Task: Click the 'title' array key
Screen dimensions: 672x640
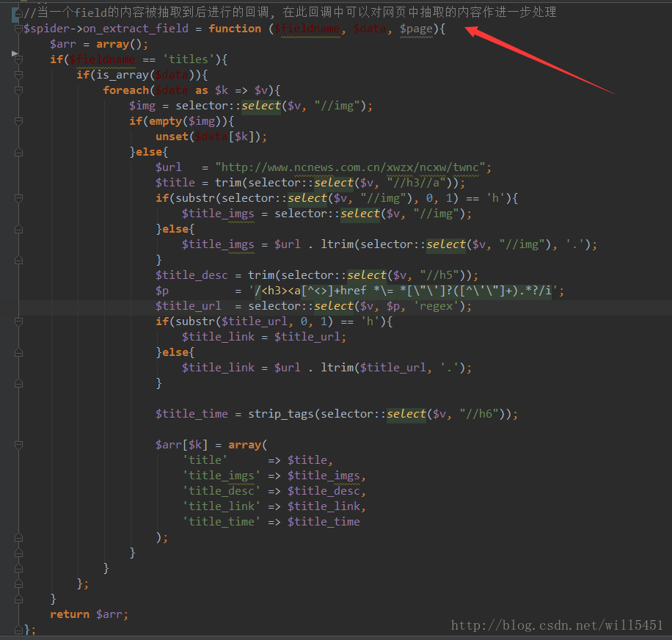Action: click(205, 460)
